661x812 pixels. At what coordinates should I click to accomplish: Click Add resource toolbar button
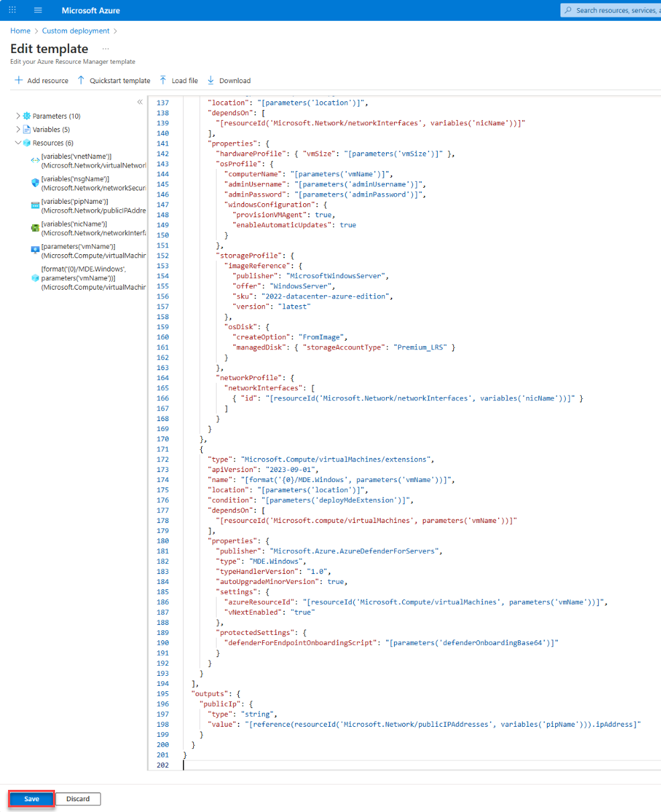pos(42,80)
